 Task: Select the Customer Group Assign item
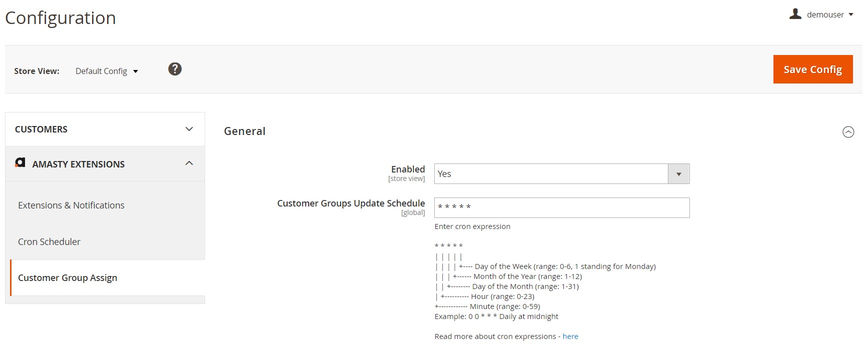coord(68,277)
